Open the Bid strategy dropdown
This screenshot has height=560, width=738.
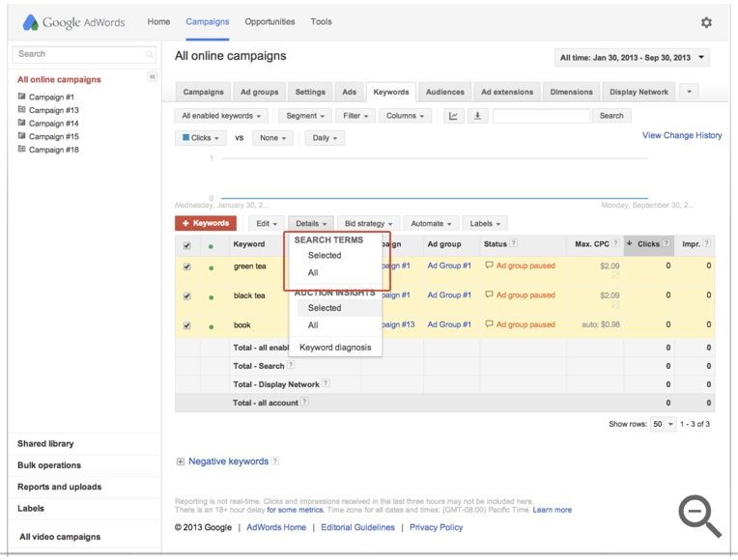[369, 224]
